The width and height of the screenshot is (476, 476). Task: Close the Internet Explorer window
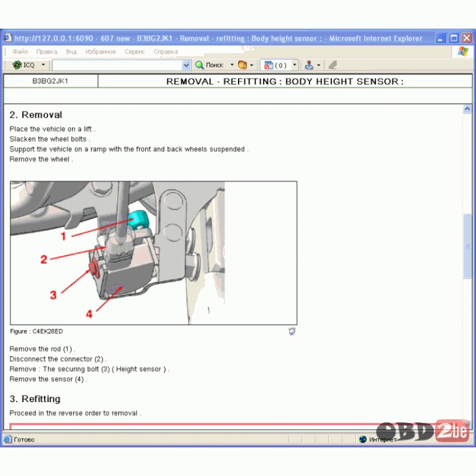click(467, 38)
